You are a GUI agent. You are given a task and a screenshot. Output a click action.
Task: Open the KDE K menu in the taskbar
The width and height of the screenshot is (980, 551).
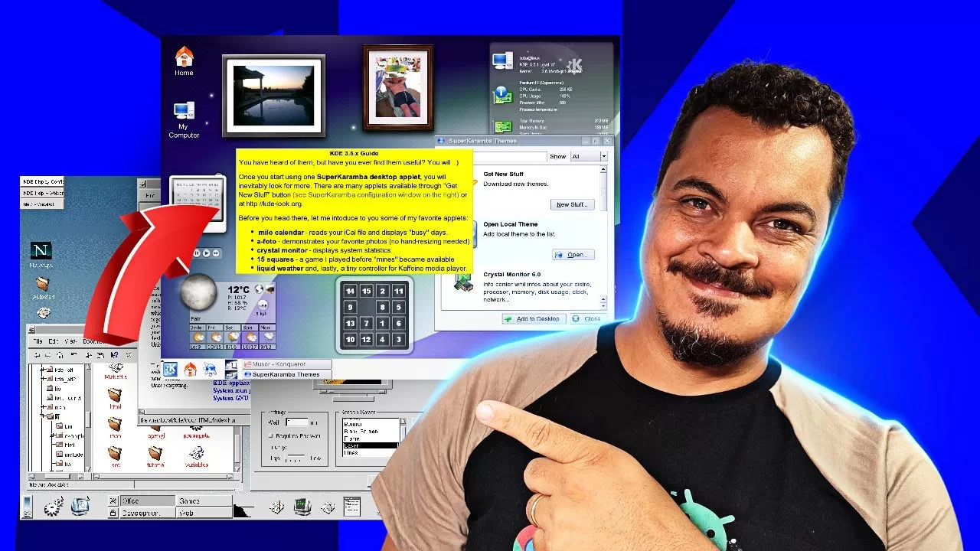[x=170, y=370]
